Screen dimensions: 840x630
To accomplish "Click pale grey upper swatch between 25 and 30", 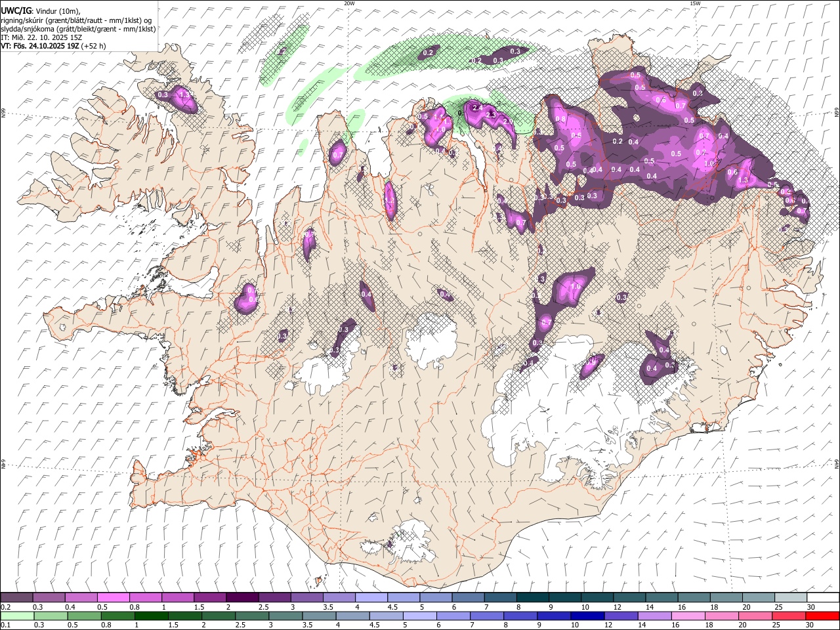I will pyautogui.click(x=791, y=597).
